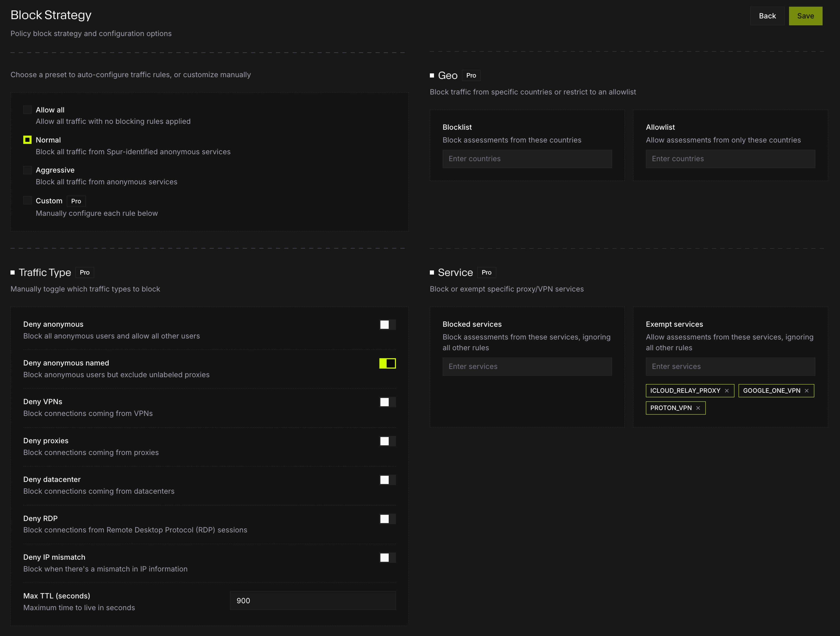Enable Deny proxies switch
The image size is (840, 636).
coord(387,441)
